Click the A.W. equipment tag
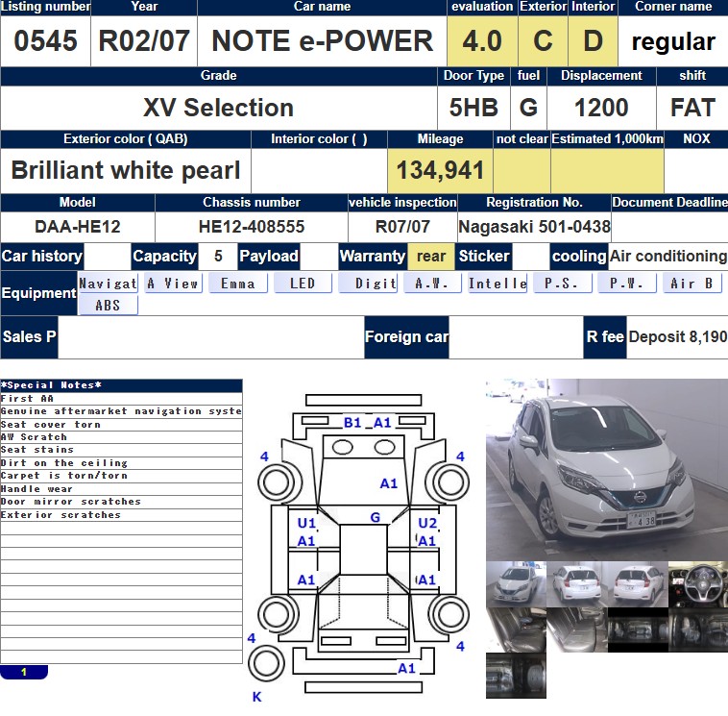The image size is (728, 716). 432,284
